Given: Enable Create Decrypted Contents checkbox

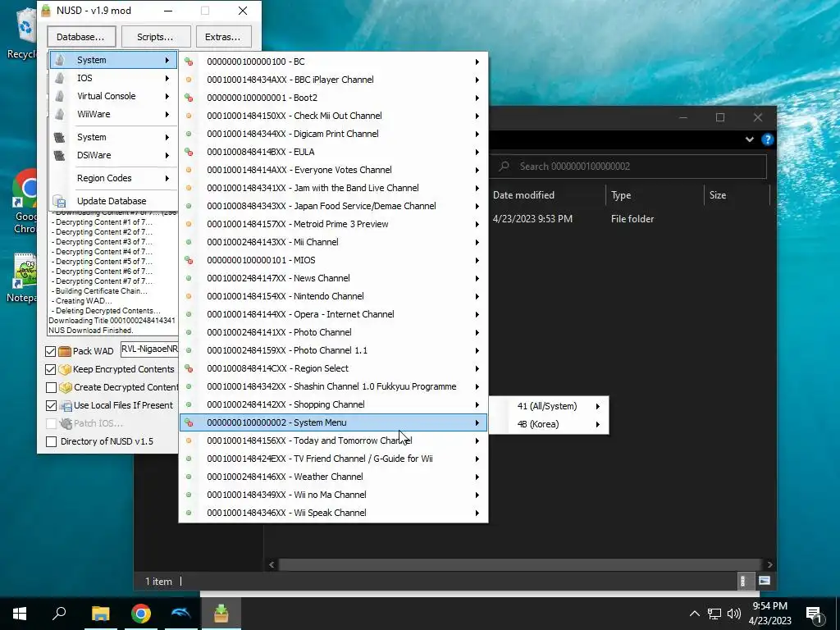Looking at the screenshot, I should (52, 387).
